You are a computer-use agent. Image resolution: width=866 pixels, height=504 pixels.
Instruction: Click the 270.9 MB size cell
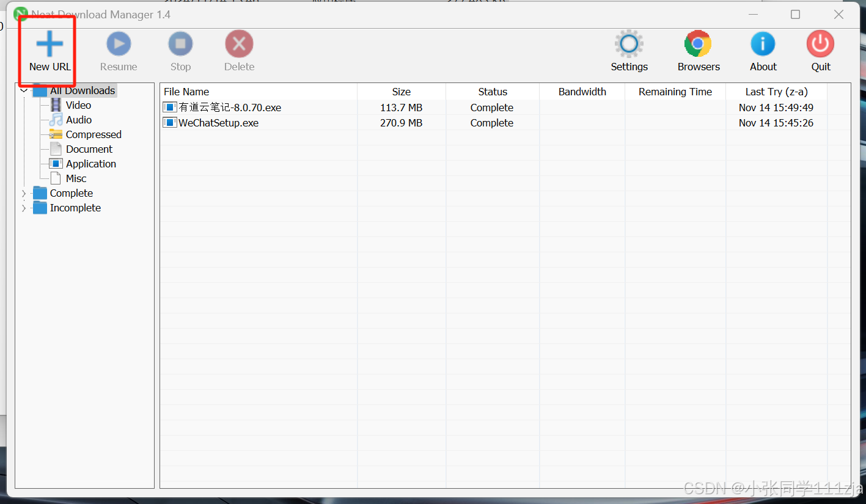[x=401, y=123]
